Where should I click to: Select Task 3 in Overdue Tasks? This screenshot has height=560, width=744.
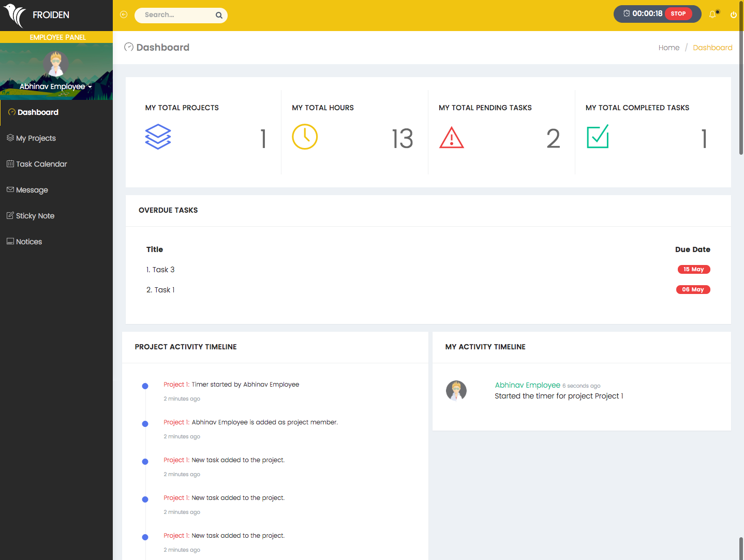(x=165, y=269)
